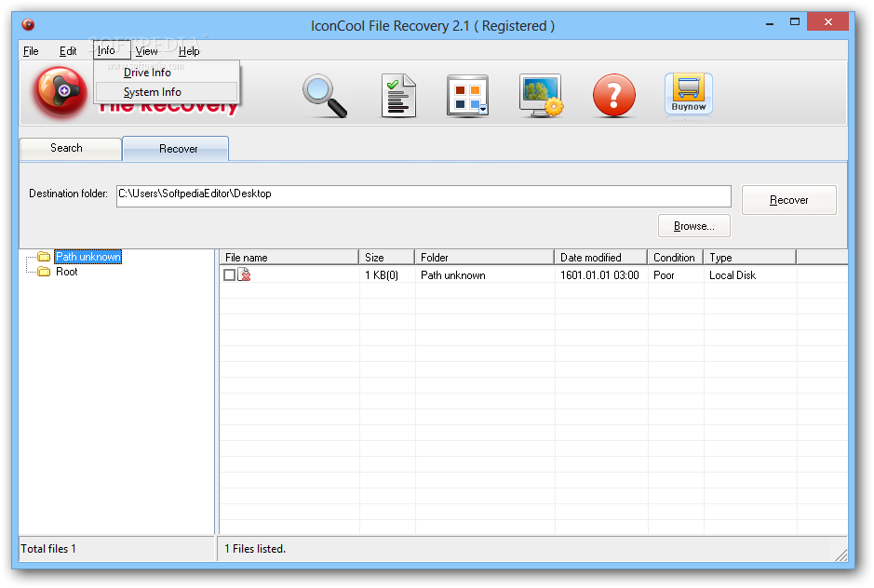Image resolution: width=874 pixels, height=588 pixels.
Task: Maximize the IconCool File Recovery window
Action: [x=795, y=22]
